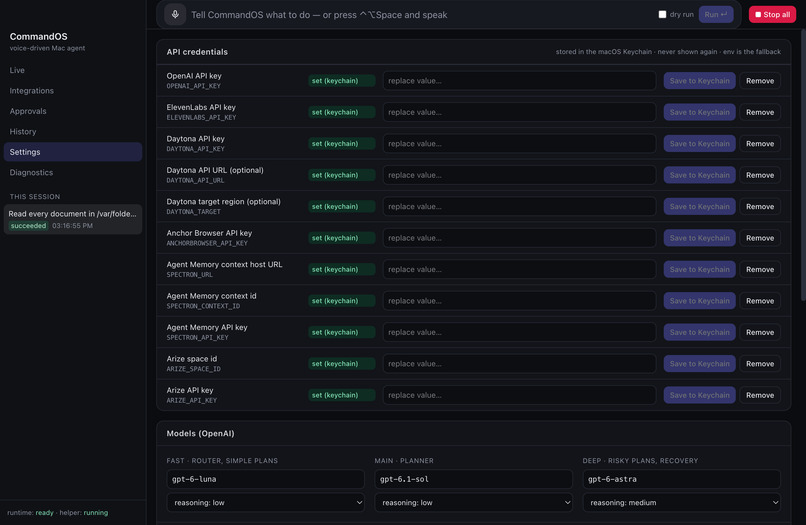Image resolution: width=806 pixels, height=525 pixels.
Task: Click the Daytona target region value field
Action: [519, 206]
